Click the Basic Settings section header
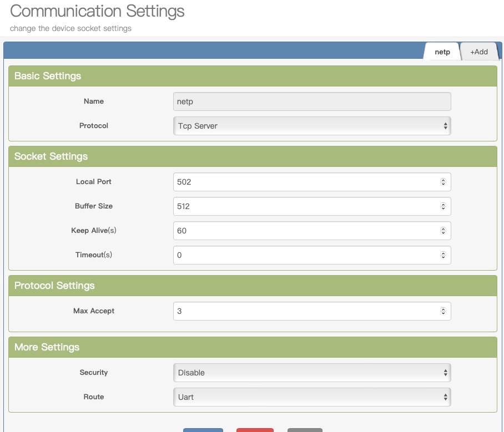The height and width of the screenshot is (432, 504). coord(253,76)
